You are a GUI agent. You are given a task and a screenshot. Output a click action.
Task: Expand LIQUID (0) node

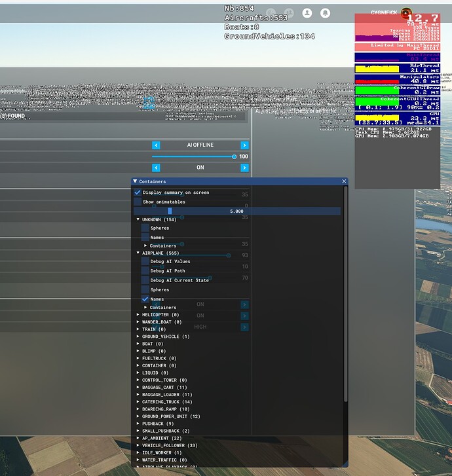click(138, 373)
